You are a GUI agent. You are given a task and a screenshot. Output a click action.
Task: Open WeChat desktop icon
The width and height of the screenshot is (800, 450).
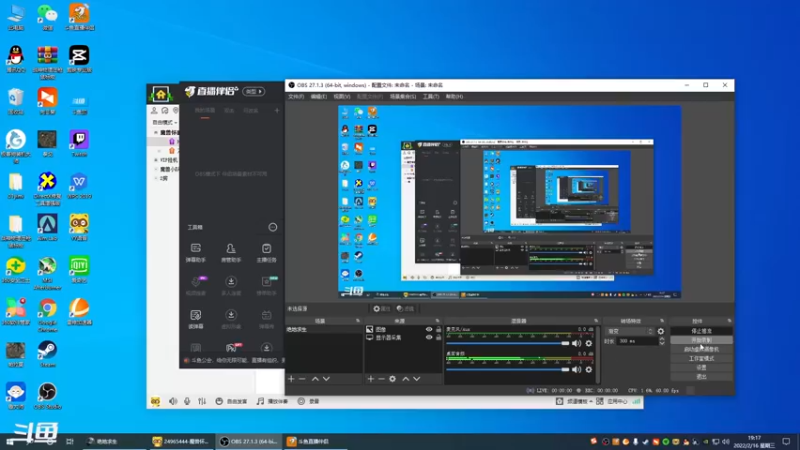pyautogui.click(x=47, y=17)
